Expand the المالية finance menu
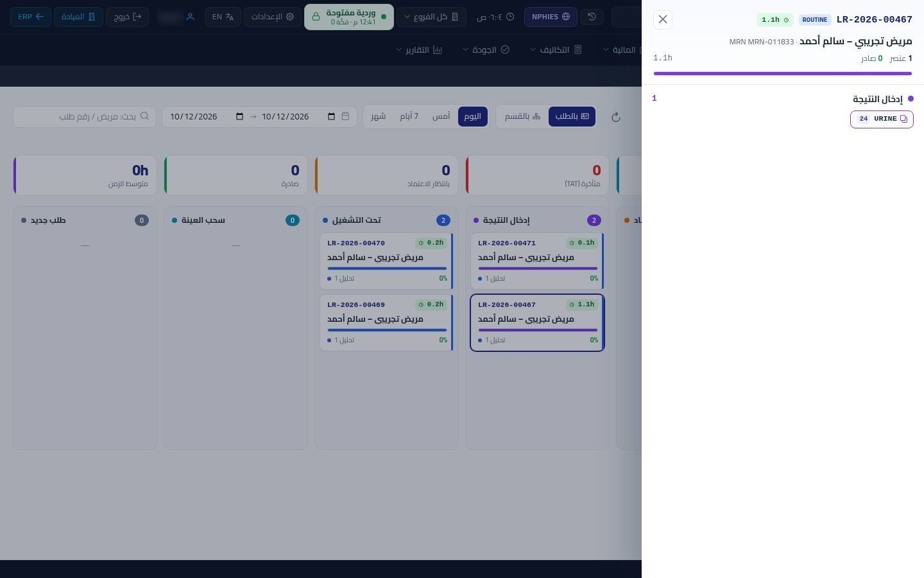This screenshot has width=924, height=578. click(x=621, y=49)
